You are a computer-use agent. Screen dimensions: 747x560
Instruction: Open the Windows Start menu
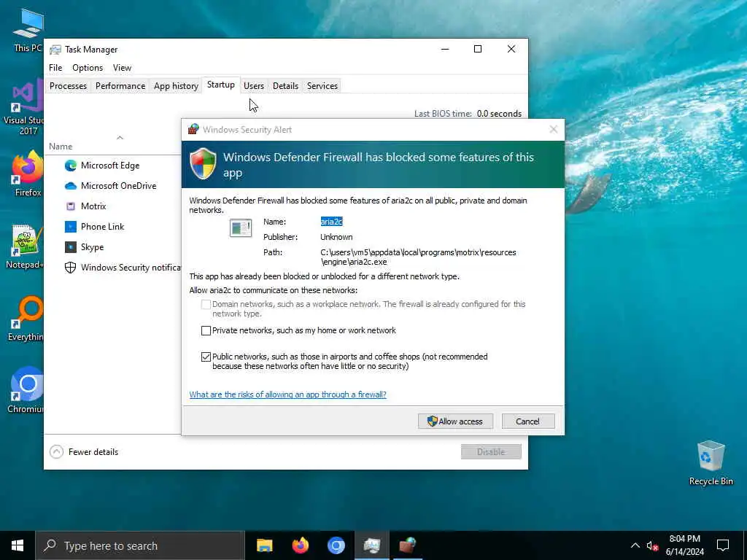pyautogui.click(x=18, y=545)
